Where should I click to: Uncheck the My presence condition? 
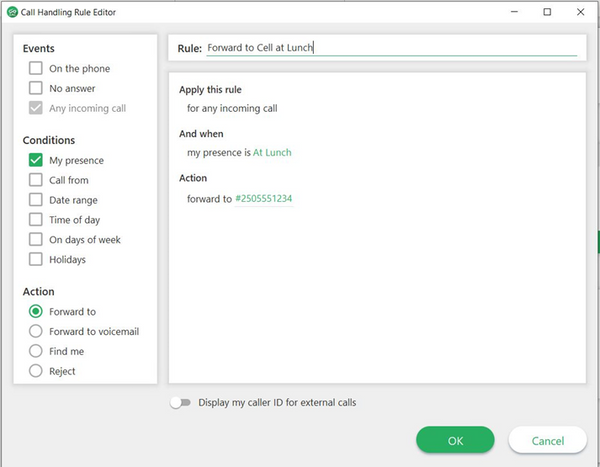[x=36, y=161]
